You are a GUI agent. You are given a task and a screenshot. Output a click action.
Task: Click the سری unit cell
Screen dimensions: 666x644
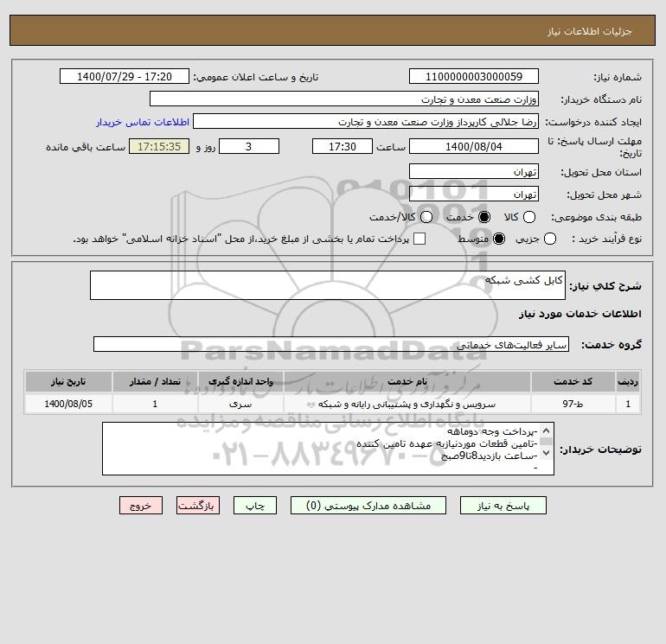pyautogui.click(x=240, y=404)
